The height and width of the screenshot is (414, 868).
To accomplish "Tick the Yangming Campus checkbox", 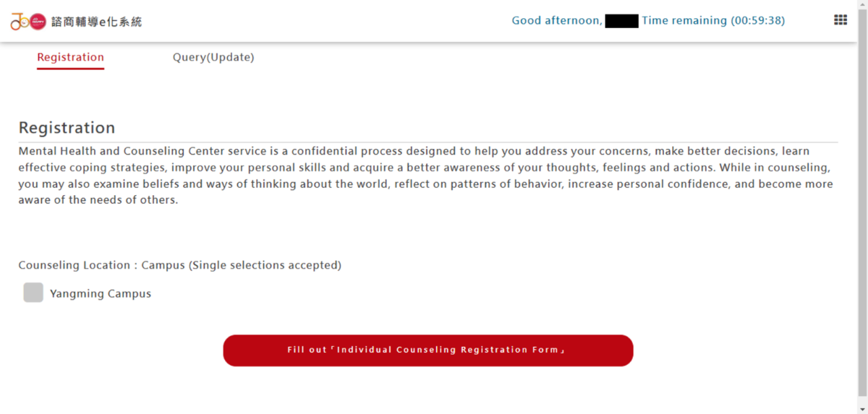I will pyautogui.click(x=33, y=293).
